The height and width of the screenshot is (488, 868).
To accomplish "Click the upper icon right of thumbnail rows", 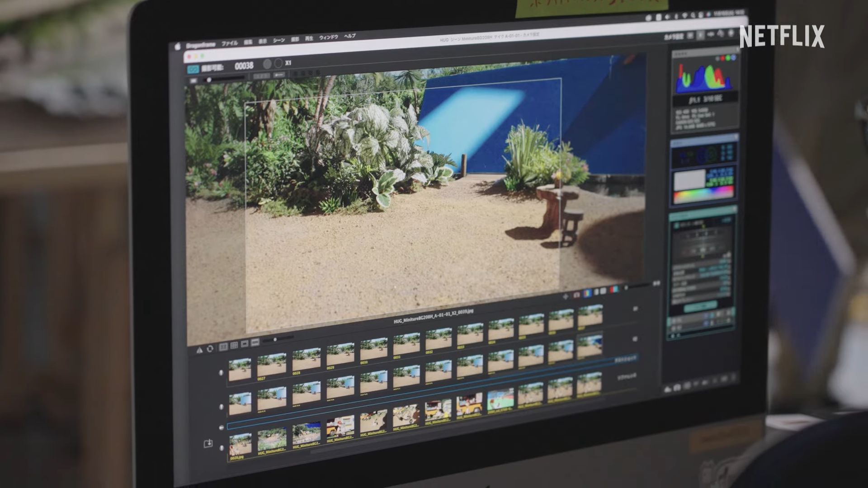I will point(635,309).
